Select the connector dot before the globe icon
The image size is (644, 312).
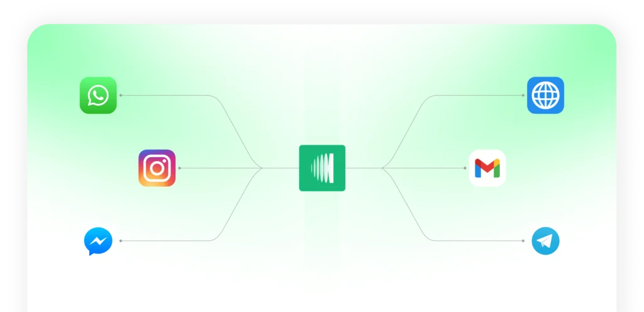[523, 96]
